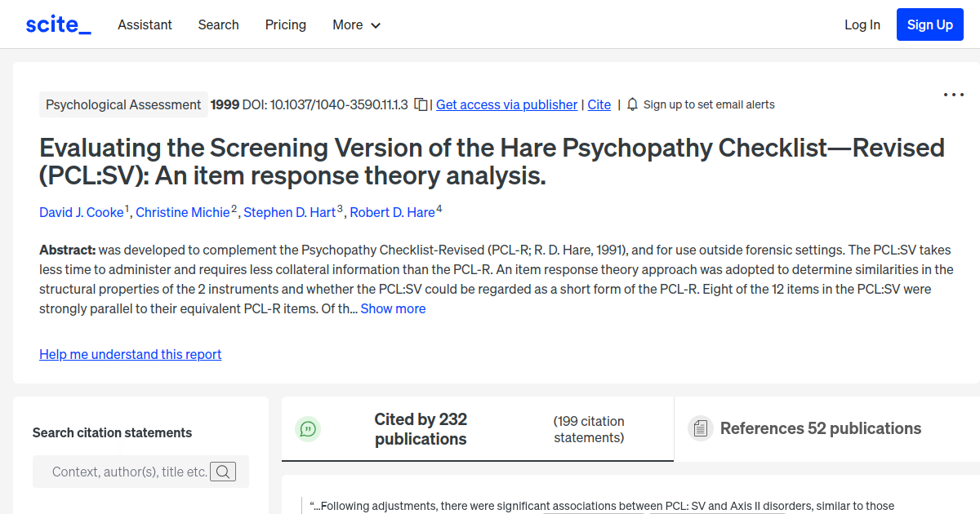Click the green citation statement icon
This screenshot has width=980, height=514.
pos(308,428)
